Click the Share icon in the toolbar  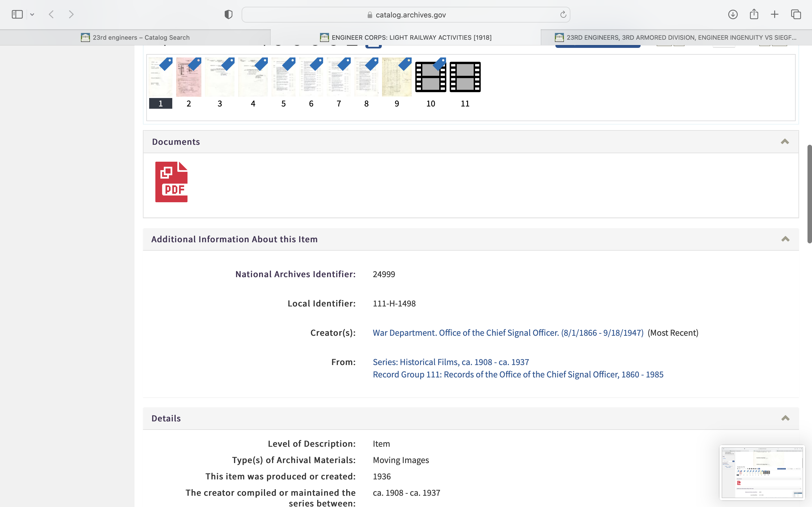tap(754, 14)
